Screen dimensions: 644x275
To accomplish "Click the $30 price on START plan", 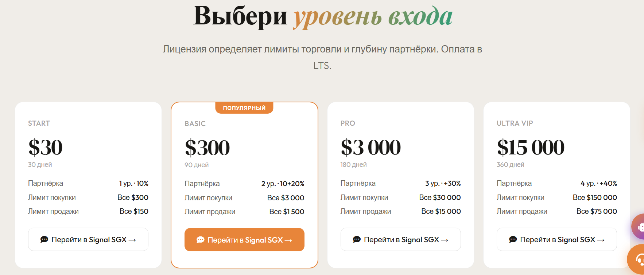I will pyautogui.click(x=46, y=148).
